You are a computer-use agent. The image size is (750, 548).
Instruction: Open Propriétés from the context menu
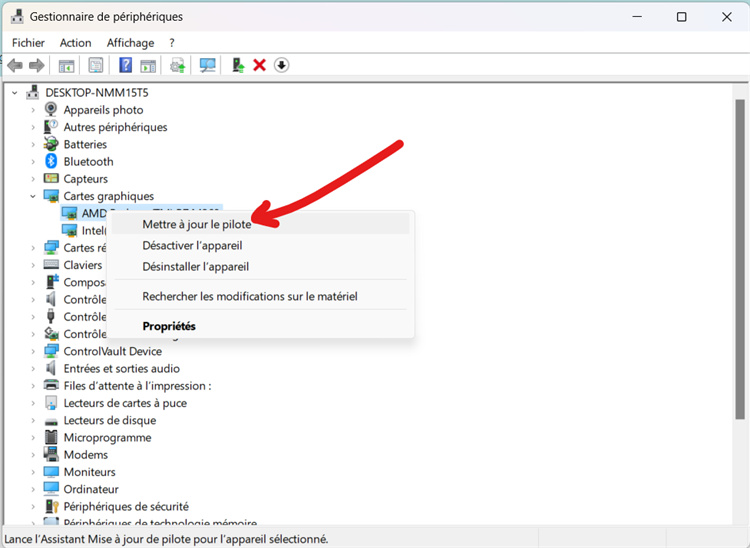[169, 326]
